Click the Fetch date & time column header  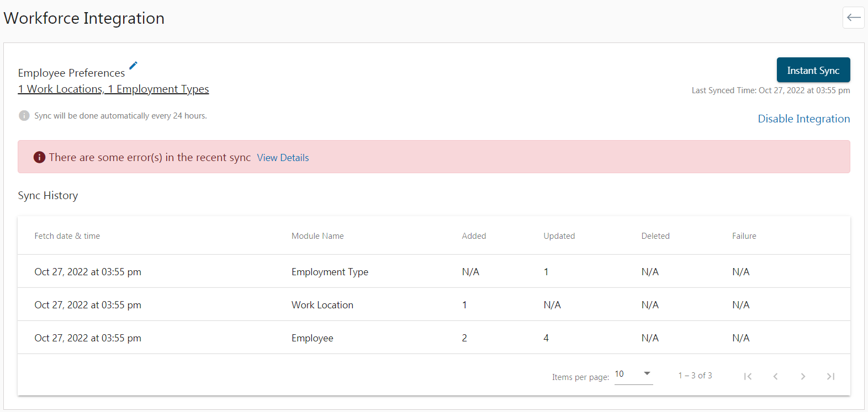67,236
